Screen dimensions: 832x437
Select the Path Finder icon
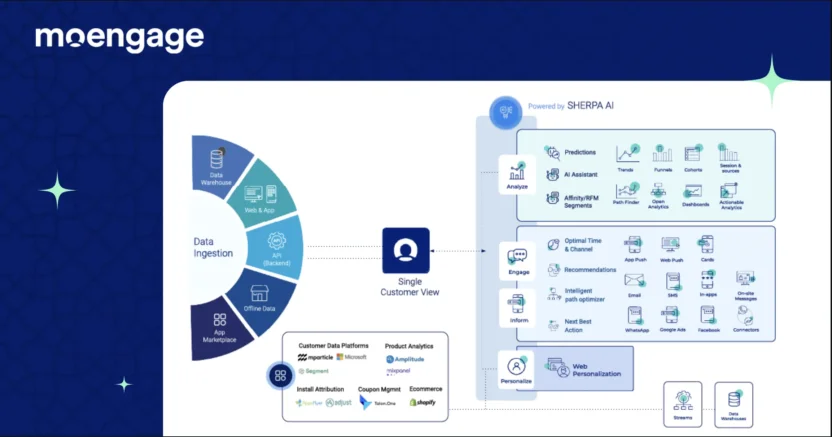[x=627, y=191]
